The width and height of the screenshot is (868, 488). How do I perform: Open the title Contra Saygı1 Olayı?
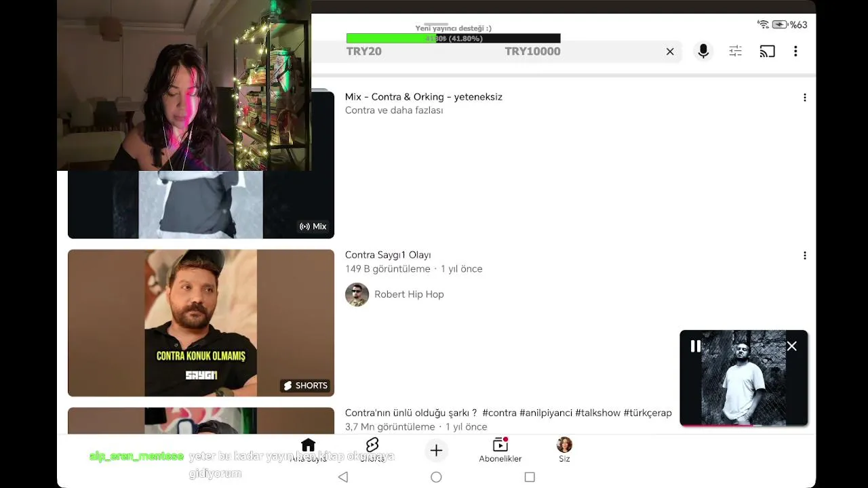388,255
